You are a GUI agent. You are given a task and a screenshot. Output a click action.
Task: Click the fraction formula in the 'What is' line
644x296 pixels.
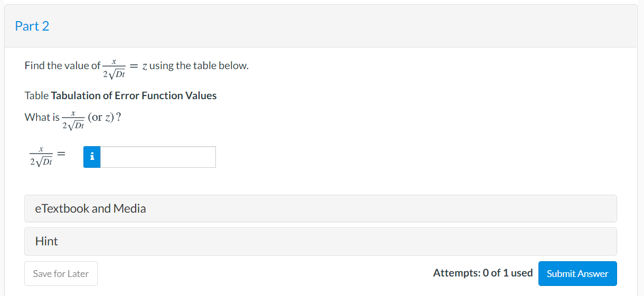(73, 120)
